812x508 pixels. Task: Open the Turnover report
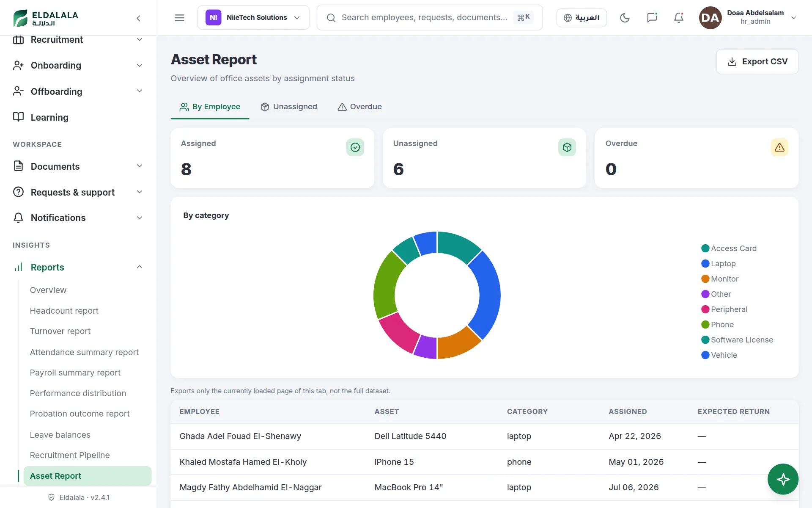pyautogui.click(x=60, y=331)
